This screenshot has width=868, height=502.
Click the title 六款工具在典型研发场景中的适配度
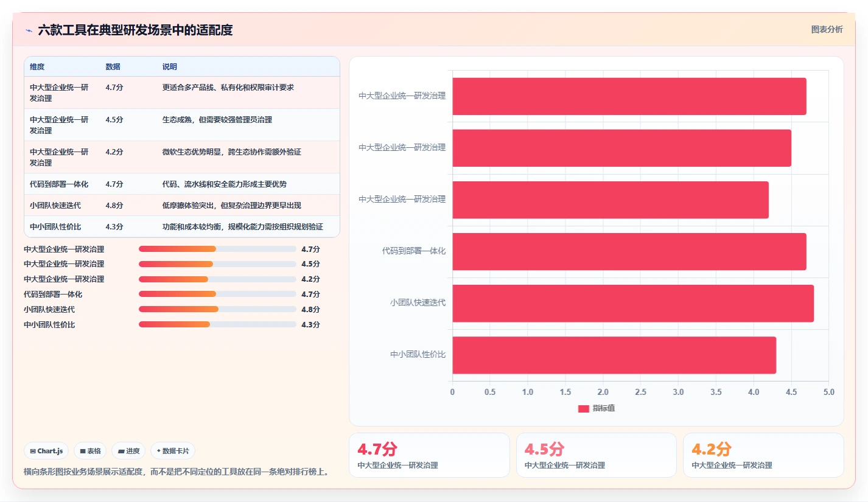click(x=135, y=30)
